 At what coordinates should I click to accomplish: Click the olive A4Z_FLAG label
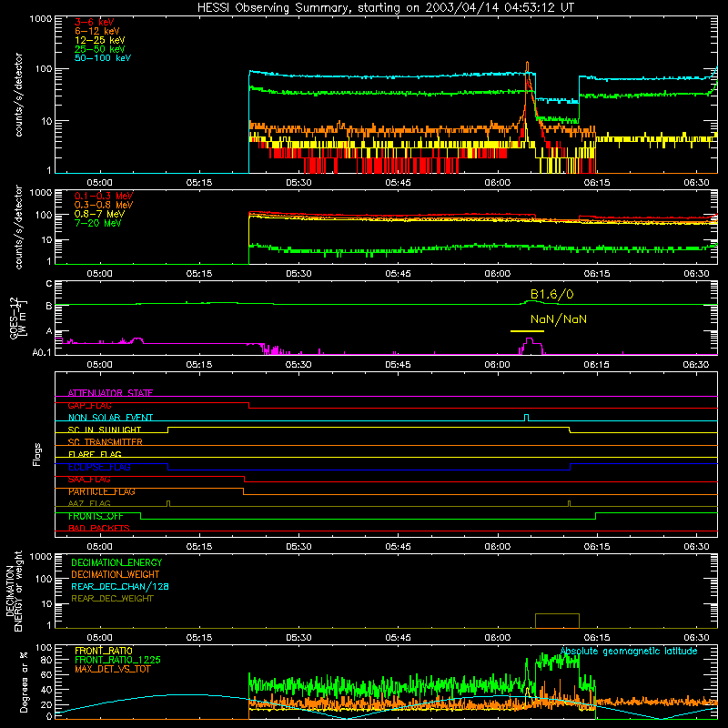tap(89, 503)
